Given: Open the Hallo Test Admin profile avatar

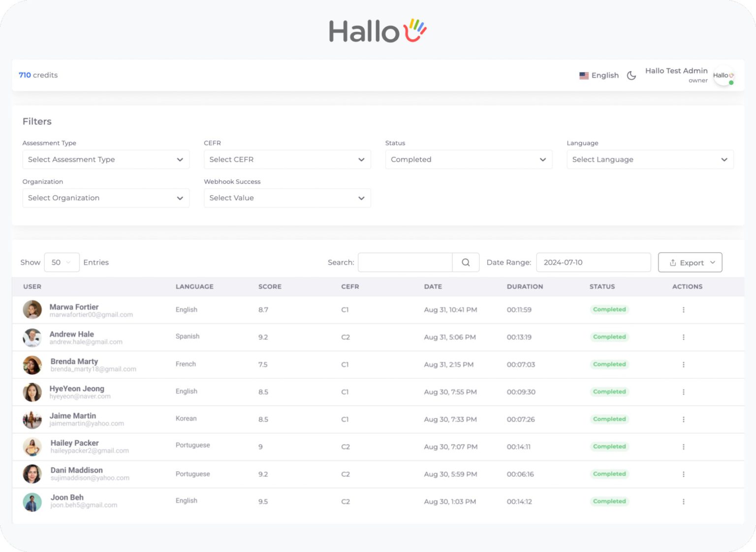Looking at the screenshot, I should click(x=724, y=76).
